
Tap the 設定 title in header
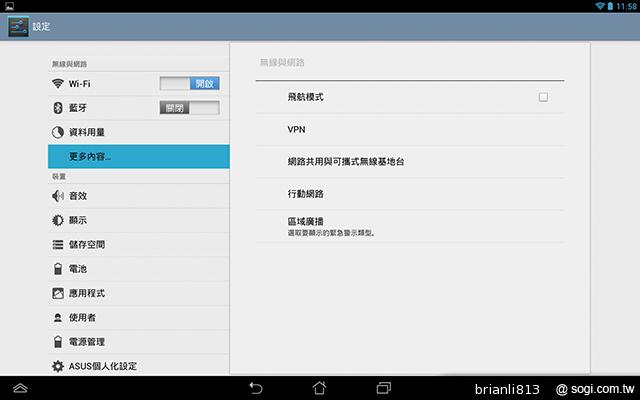click(x=41, y=27)
